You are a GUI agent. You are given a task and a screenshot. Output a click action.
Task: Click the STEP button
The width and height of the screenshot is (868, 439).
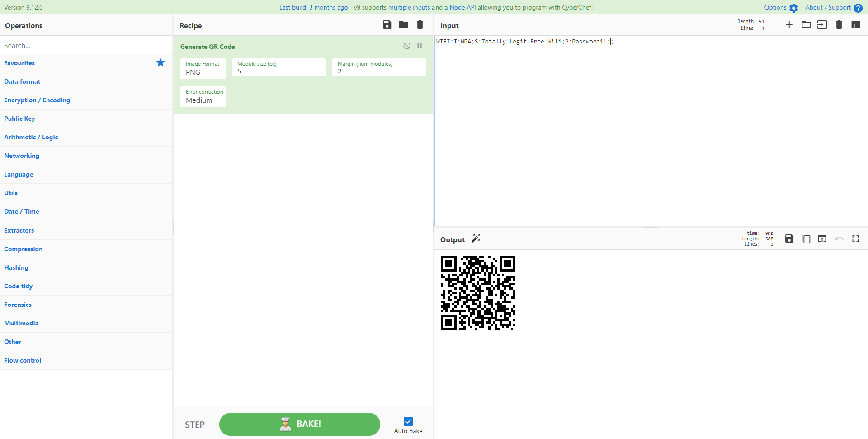coord(195,425)
